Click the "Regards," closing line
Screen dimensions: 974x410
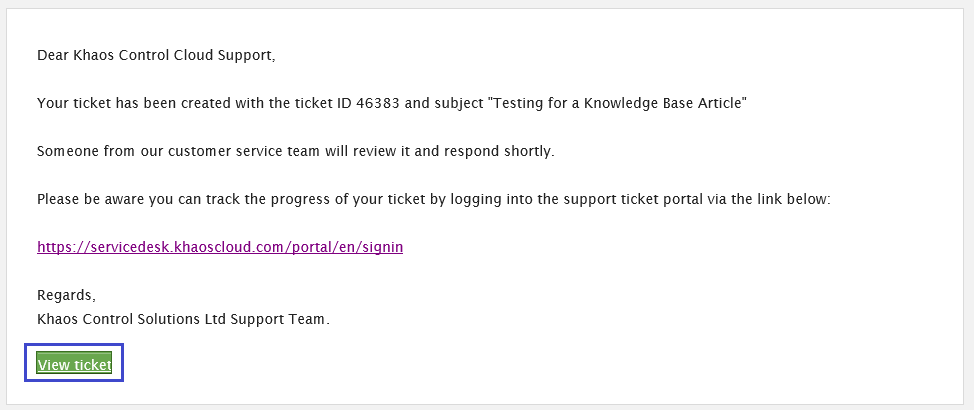click(66, 295)
